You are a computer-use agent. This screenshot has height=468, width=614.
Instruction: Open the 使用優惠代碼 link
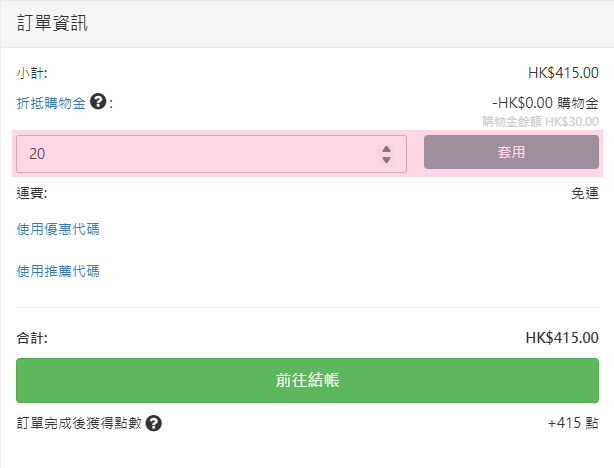pyautogui.click(x=58, y=229)
